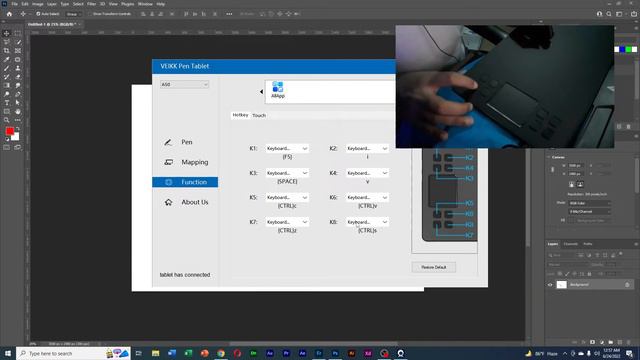Screen dimensions: 640x360
Task: Open the K3 Keyboard dropdown
Action: tap(287, 173)
